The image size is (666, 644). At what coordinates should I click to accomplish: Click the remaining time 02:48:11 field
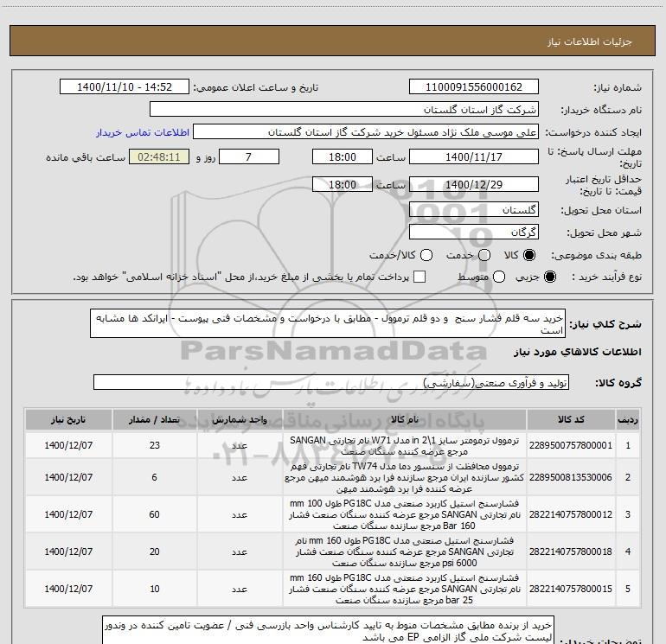point(159,156)
